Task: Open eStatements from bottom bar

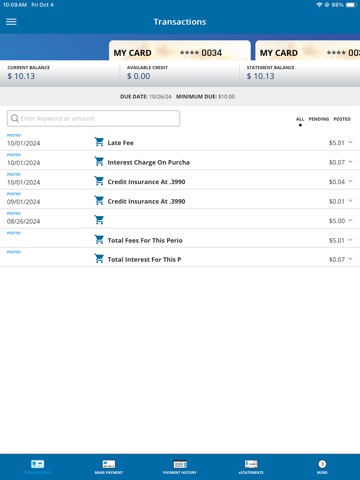Action: [x=251, y=467]
